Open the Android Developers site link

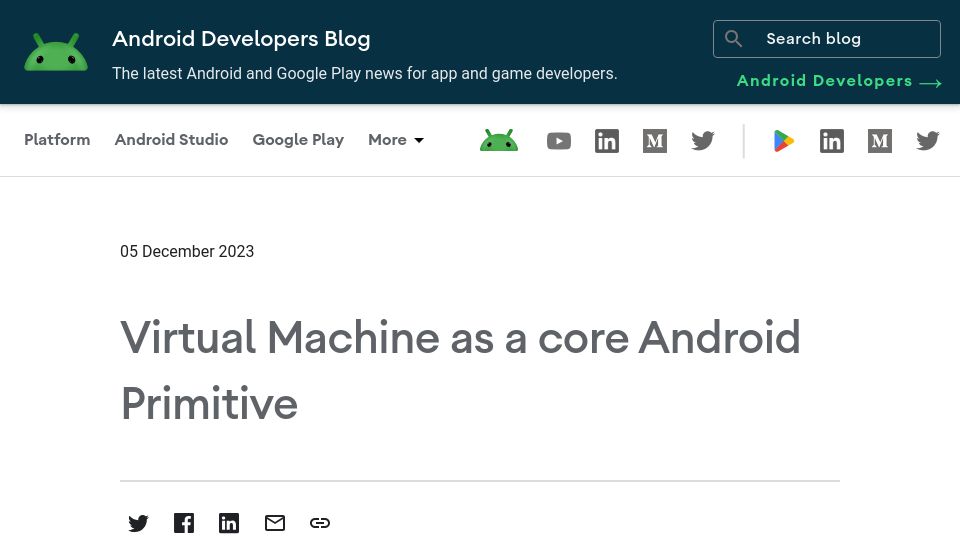pyautogui.click(x=824, y=81)
